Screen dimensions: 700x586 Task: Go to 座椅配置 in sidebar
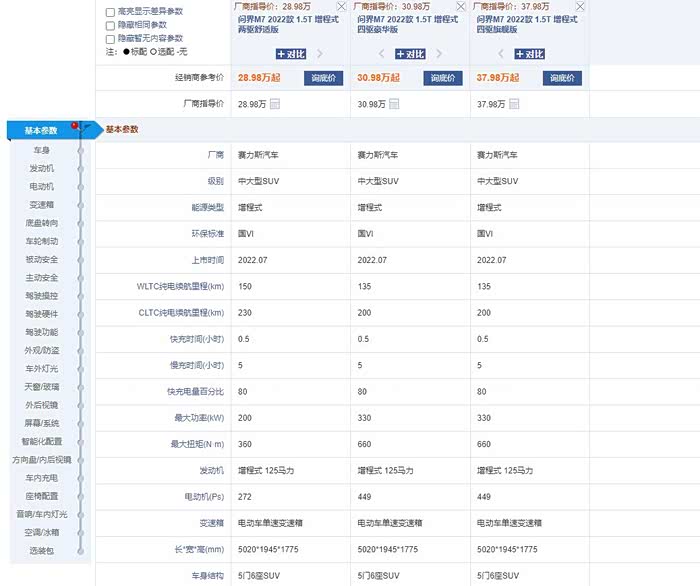tap(42, 496)
